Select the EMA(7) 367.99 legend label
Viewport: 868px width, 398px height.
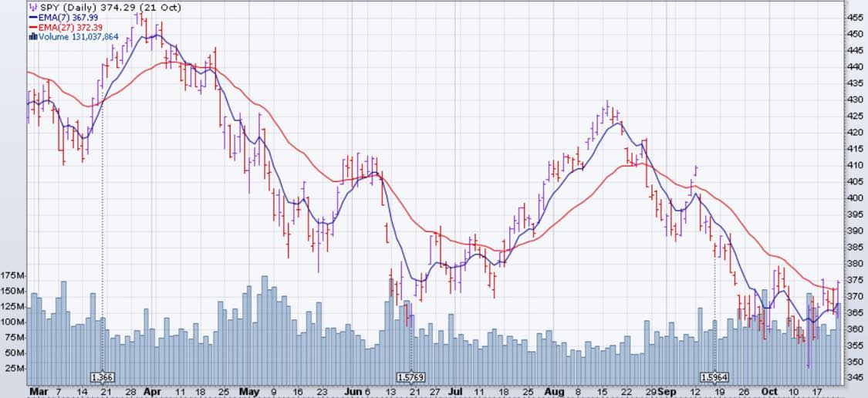pyautogui.click(x=68, y=16)
